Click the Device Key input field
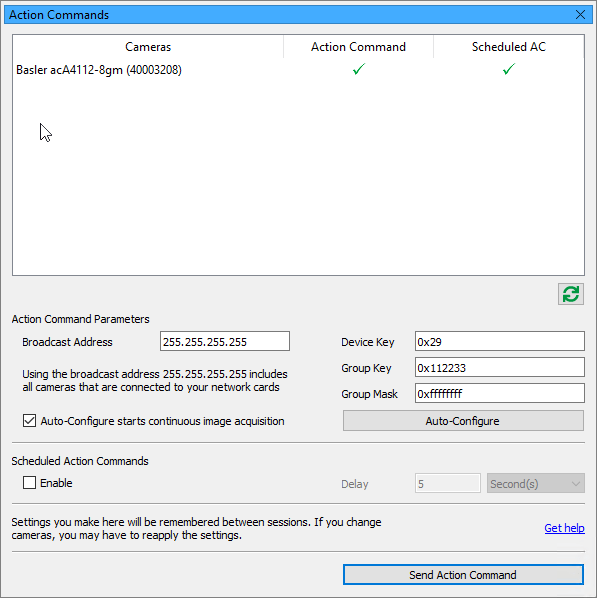The height and width of the screenshot is (598, 597). 500,341
